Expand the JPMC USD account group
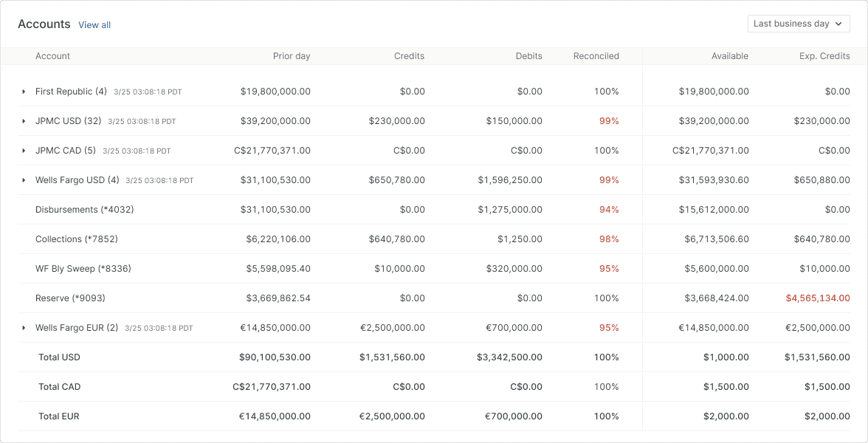 [x=24, y=121]
